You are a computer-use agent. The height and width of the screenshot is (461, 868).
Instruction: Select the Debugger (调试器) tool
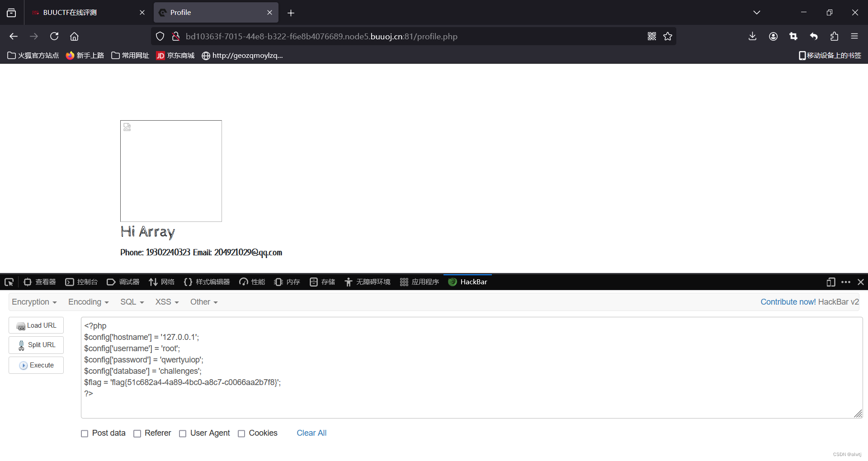(123, 282)
